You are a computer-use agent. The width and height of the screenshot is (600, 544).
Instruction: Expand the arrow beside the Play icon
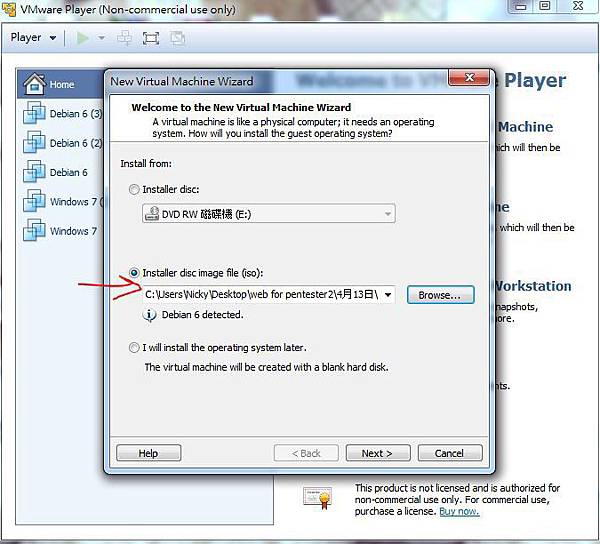pos(101,38)
